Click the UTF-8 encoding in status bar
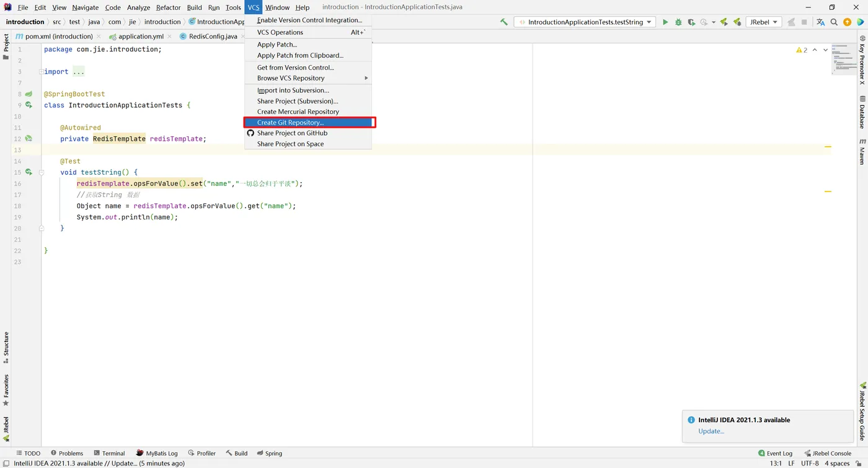 click(x=810, y=463)
